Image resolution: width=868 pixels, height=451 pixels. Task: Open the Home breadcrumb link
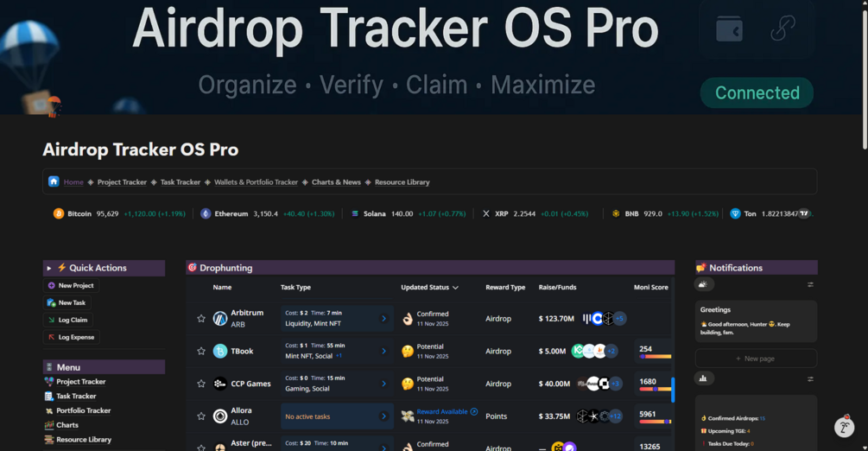pos(73,181)
